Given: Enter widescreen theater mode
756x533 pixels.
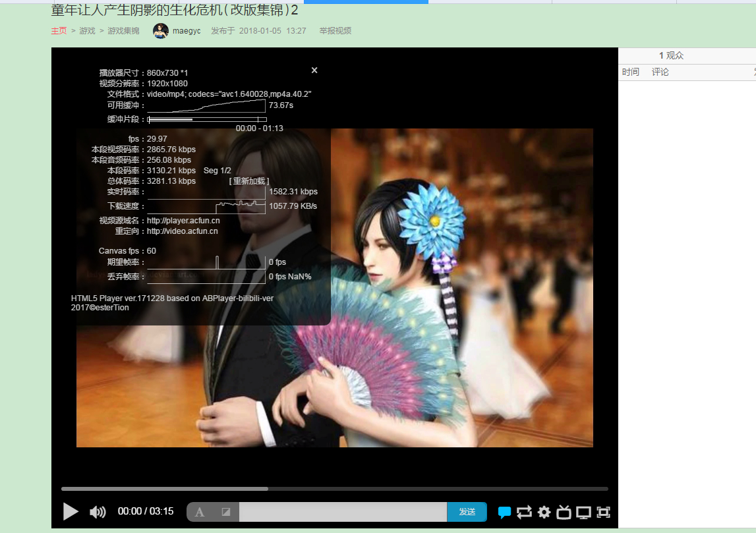Looking at the screenshot, I should click(x=583, y=513).
